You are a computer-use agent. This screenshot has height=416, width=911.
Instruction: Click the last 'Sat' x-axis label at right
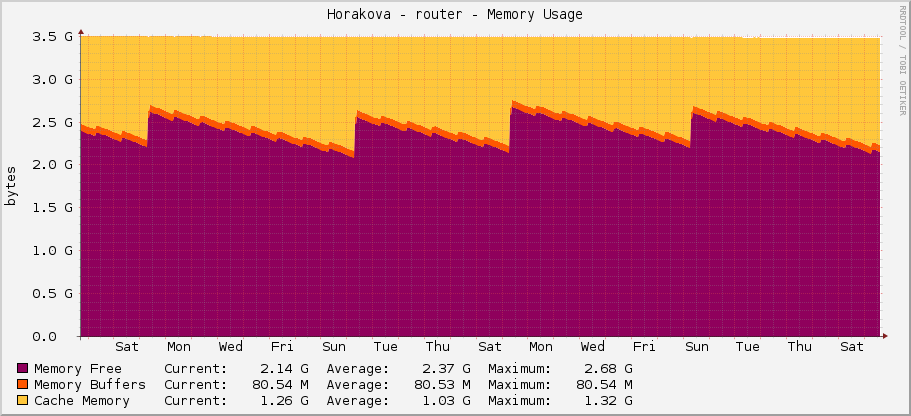pyautogui.click(x=852, y=347)
